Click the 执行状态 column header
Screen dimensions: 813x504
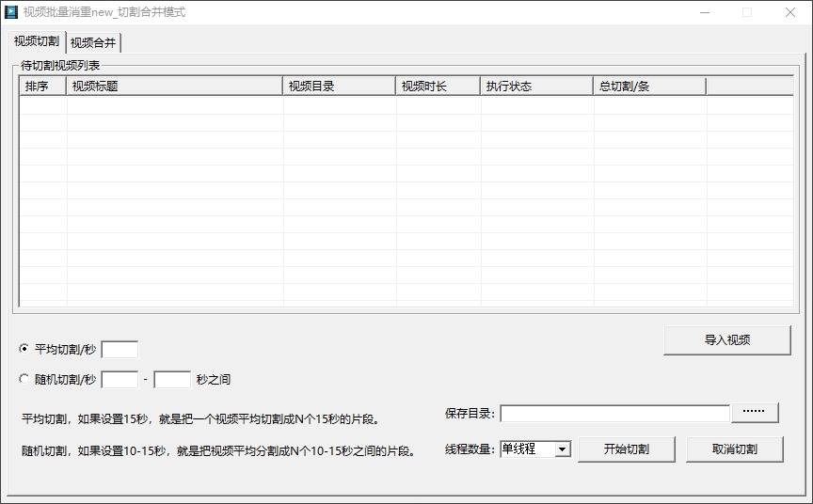click(x=536, y=86)
